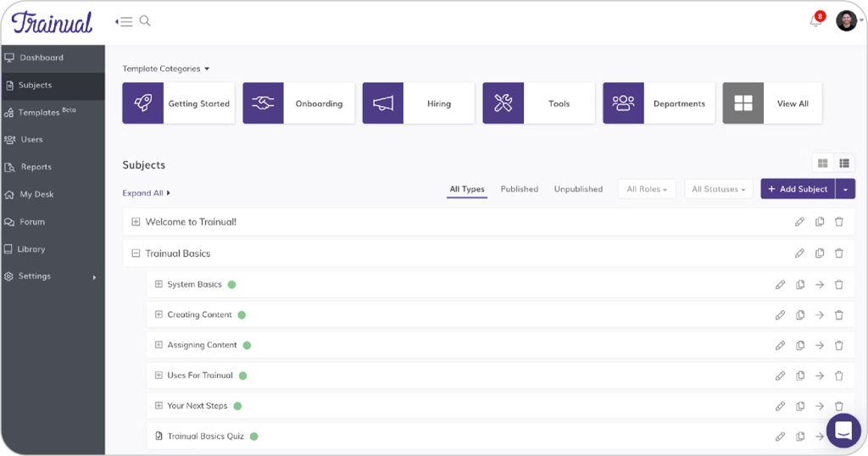Screen dimensions: 868x456
Task: Expand the Welcome to Trainual! subject
Action: click(136, 222)
